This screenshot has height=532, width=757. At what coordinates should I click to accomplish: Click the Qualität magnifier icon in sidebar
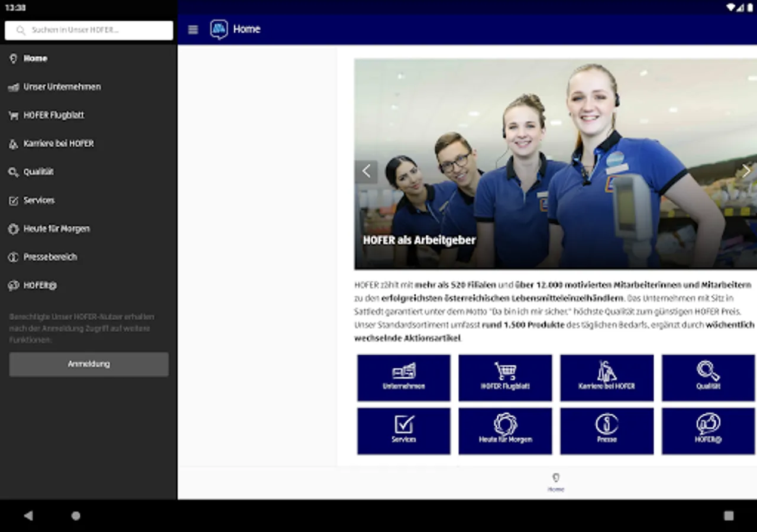pyautogui.click(x=13, y=172)
